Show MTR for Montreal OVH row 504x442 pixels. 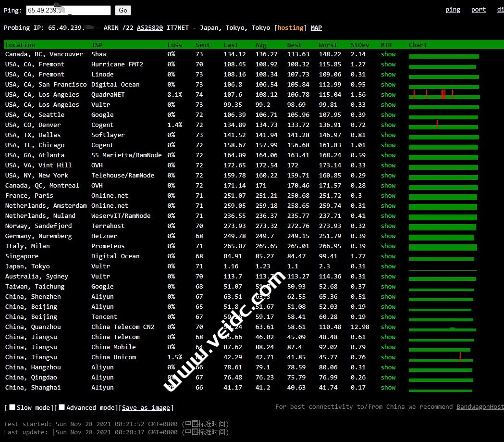(x=388, y=185)
